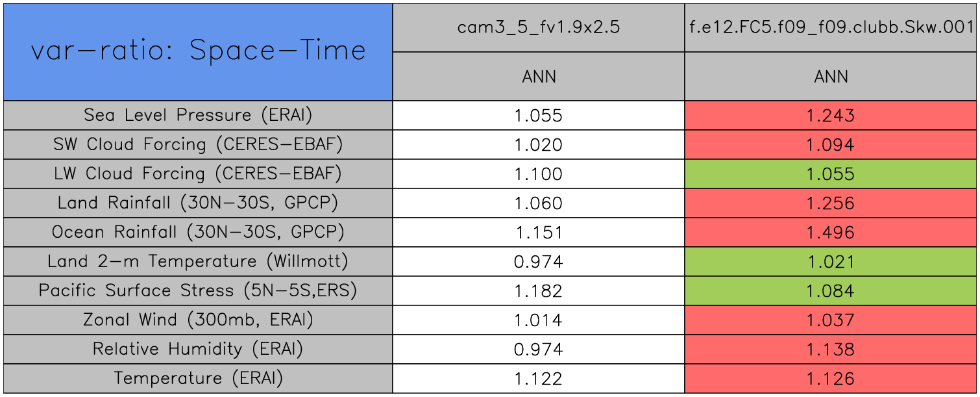Click the Temperature (ERAI) row label
This screenshot has height=397, width=980.
pyautogui.click(x=198, y=378)
